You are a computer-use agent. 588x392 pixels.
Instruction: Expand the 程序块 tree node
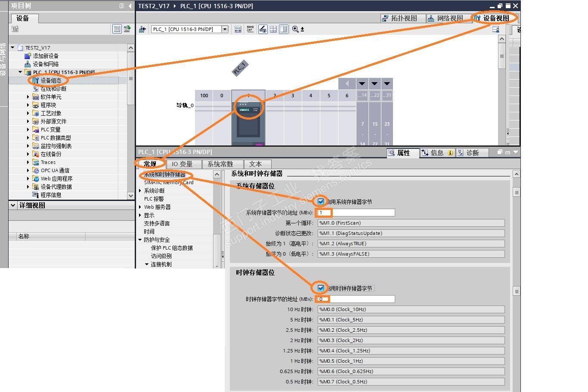pos(28,105)
